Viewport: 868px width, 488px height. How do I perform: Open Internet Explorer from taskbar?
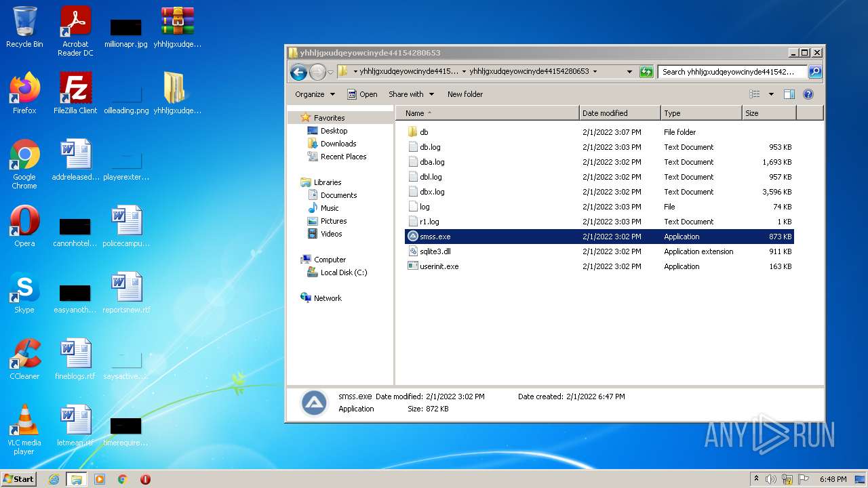[x=54, y=479]
